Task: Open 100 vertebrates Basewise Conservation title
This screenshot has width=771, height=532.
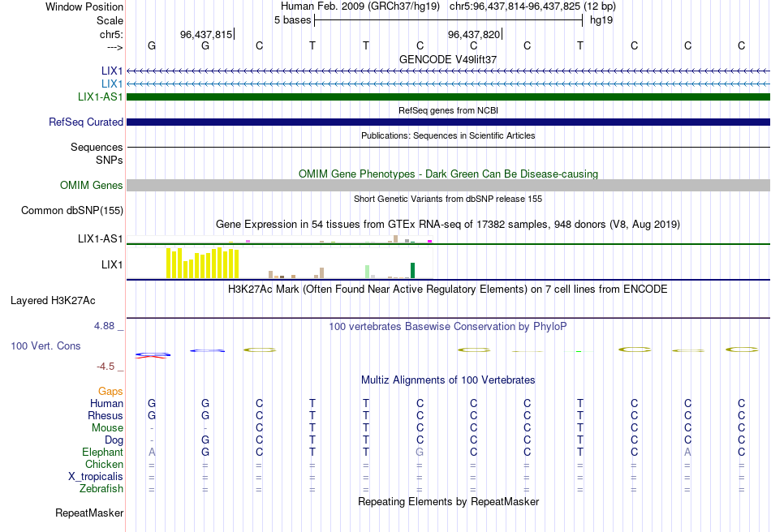Action: 448,327
